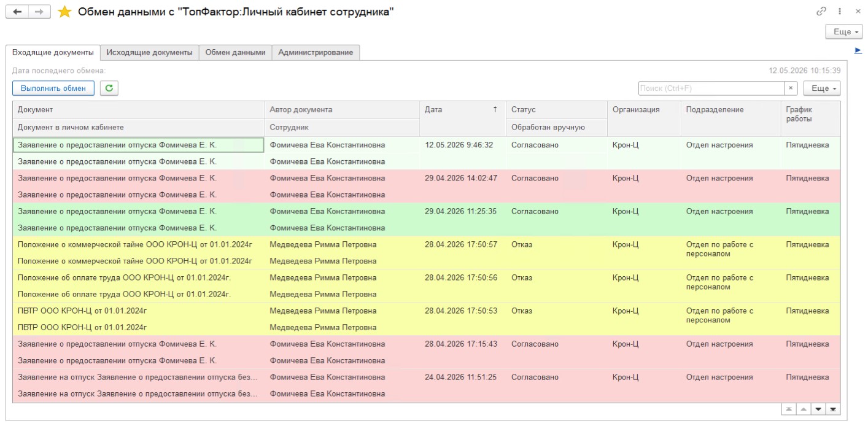Screen dimensions: 868x426
Task: Open the Обмен данными tab
Action: [235, 53]
